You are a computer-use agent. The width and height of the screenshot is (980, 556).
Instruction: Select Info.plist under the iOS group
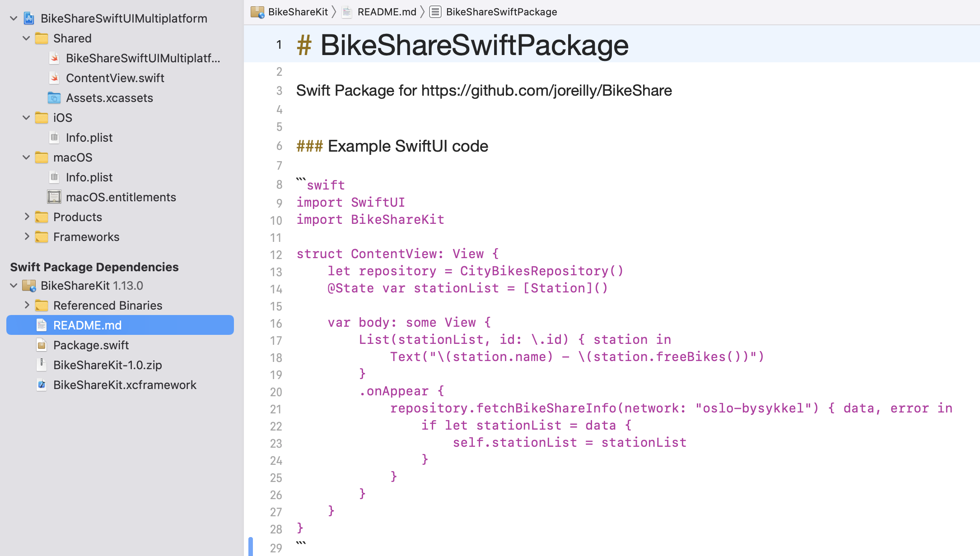(x=89, y=138)
